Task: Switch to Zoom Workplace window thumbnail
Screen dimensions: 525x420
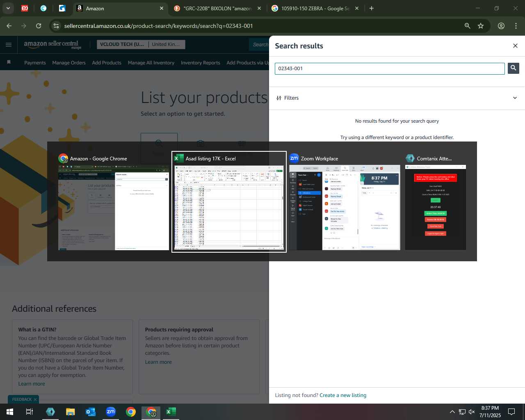Action: [345, 203]
